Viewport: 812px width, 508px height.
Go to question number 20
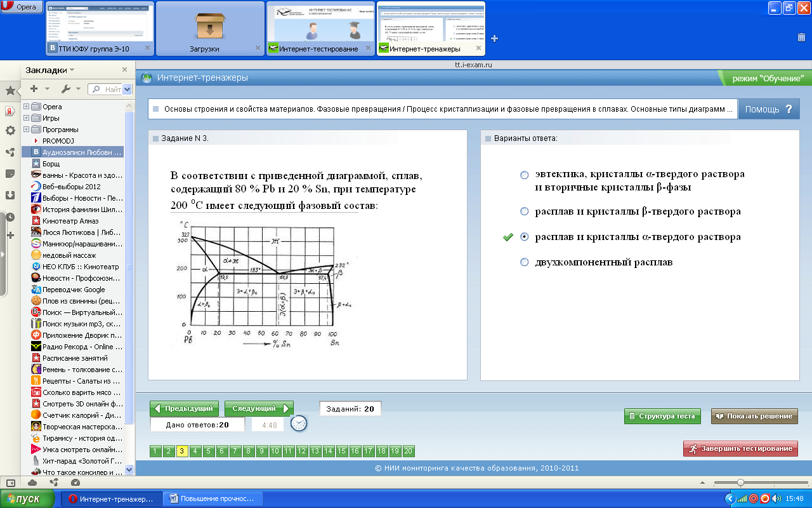point(409,451)
